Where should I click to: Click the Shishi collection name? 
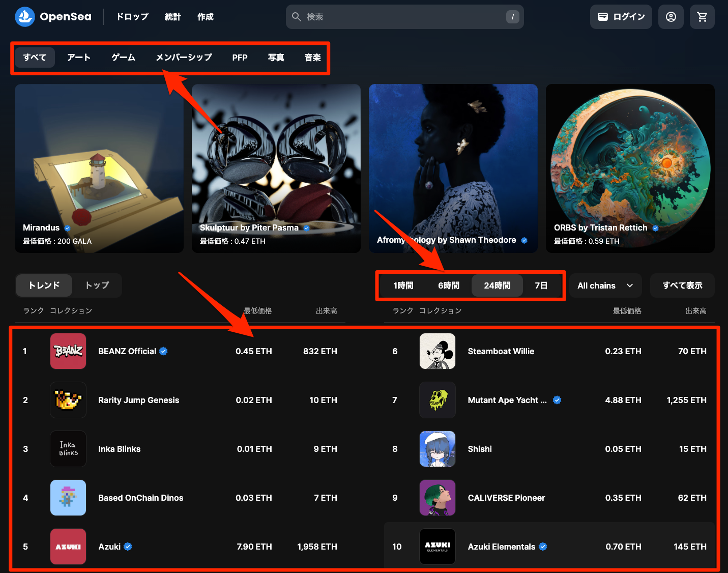[x=480, y=449]
